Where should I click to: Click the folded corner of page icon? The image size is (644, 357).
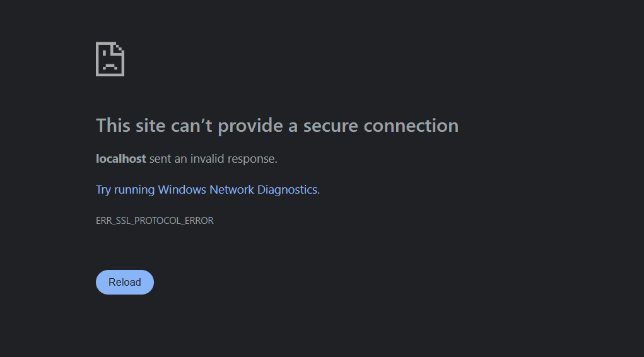click(x=120, y=47)
